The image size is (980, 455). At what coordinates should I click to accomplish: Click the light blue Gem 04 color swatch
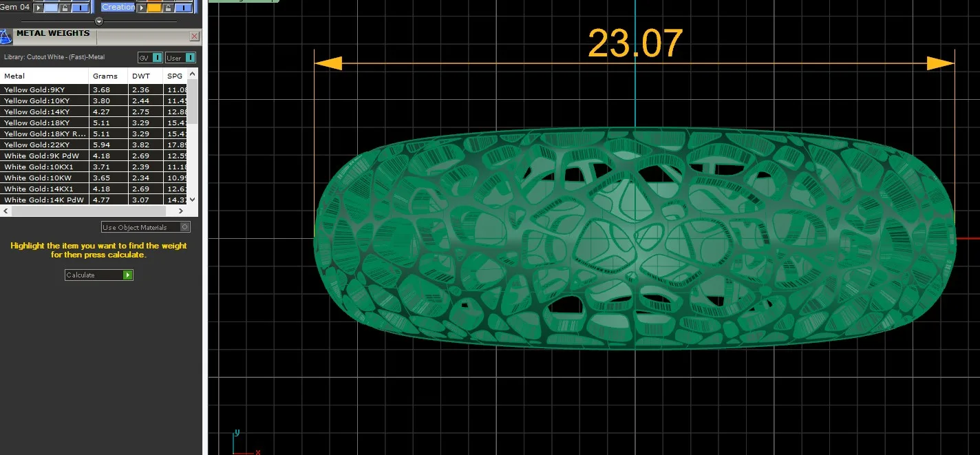[52, 8]
